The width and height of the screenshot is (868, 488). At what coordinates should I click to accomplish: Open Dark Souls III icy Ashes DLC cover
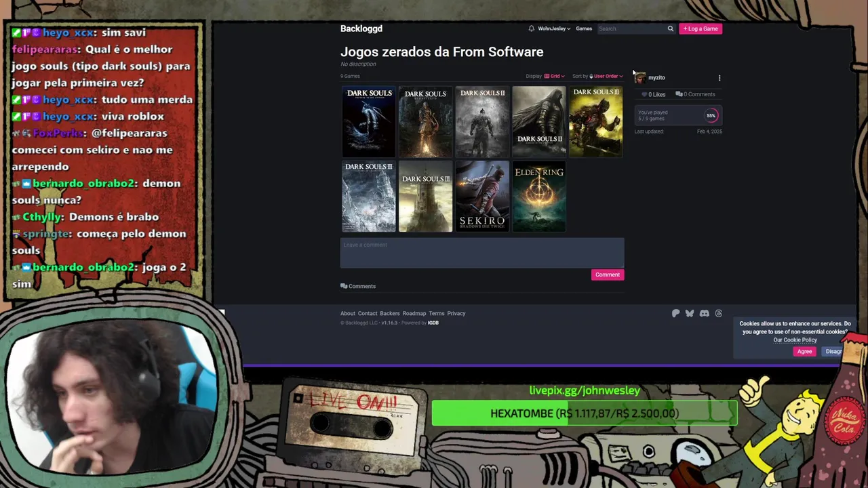[369, 196]
